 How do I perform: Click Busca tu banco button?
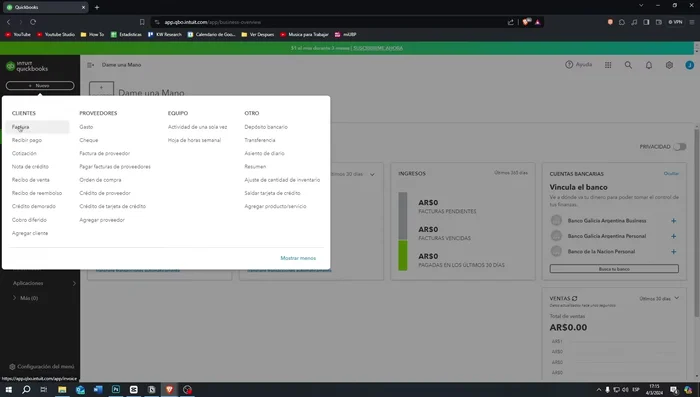click(614, 269)
